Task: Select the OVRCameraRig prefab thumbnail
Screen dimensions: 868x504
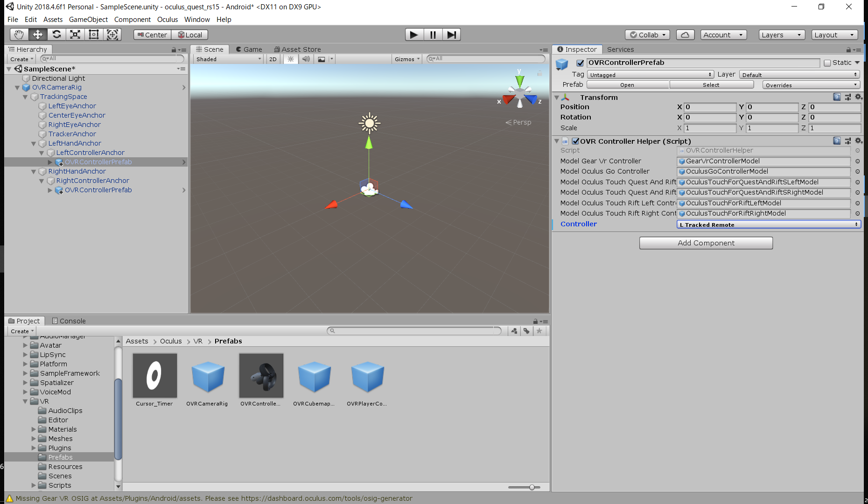Action: click(207, 376)
